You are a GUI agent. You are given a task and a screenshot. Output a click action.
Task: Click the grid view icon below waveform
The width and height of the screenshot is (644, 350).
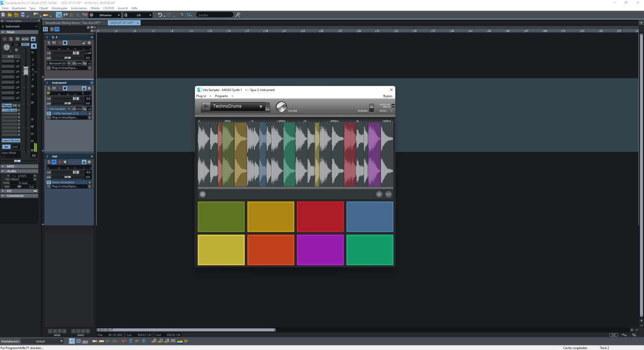(203, 194)
